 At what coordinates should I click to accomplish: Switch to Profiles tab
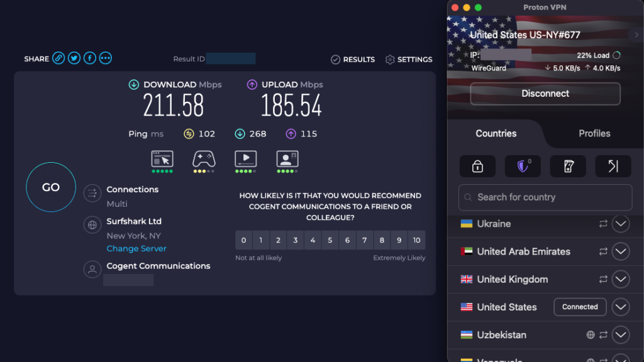[x=594, y=133]
